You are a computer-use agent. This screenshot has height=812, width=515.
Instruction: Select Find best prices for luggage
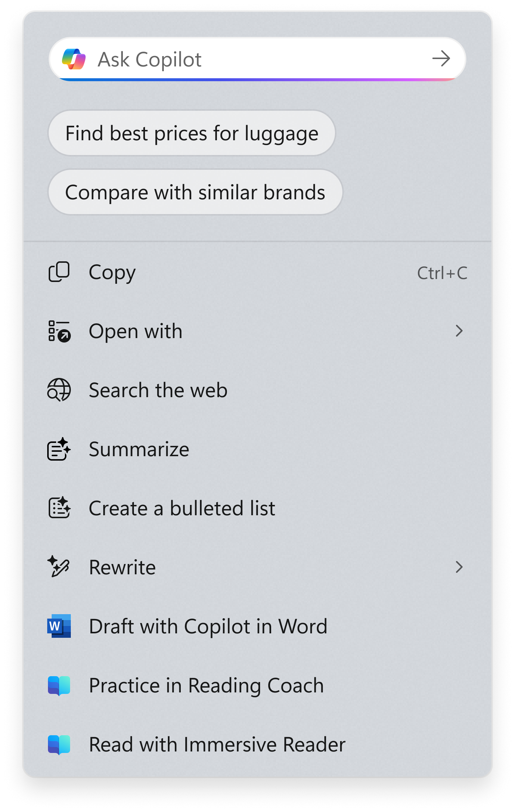pos(192,133)
